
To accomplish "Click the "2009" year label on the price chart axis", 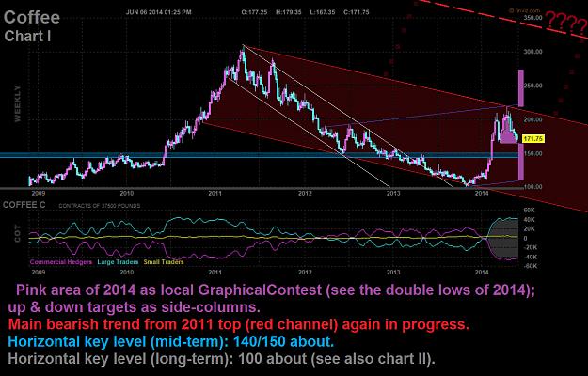I will coord(39,194).
